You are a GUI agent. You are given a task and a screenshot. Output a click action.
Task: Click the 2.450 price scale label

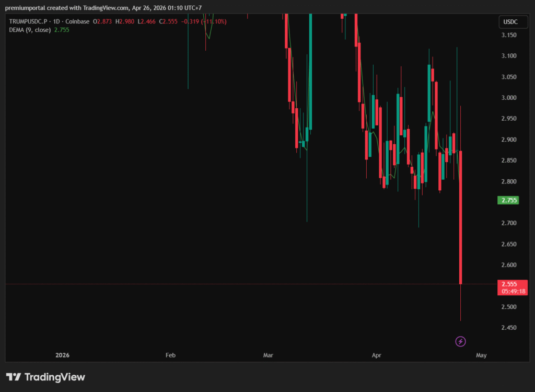509,328
